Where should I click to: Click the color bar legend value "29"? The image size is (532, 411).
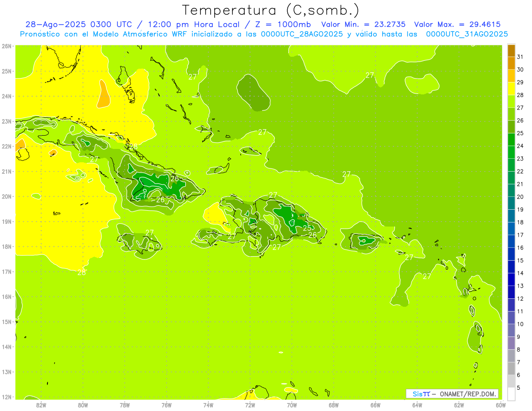pos(520,82)
